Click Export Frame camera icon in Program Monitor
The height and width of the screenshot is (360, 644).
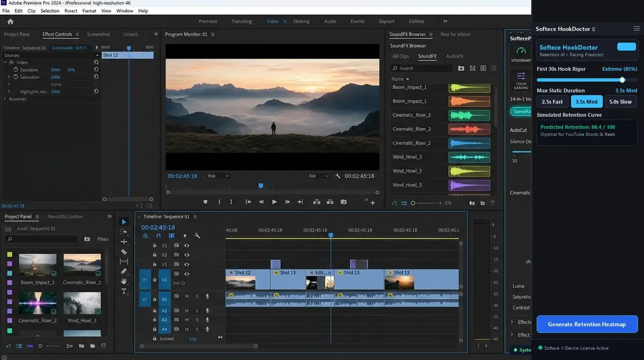click(343, 202)
